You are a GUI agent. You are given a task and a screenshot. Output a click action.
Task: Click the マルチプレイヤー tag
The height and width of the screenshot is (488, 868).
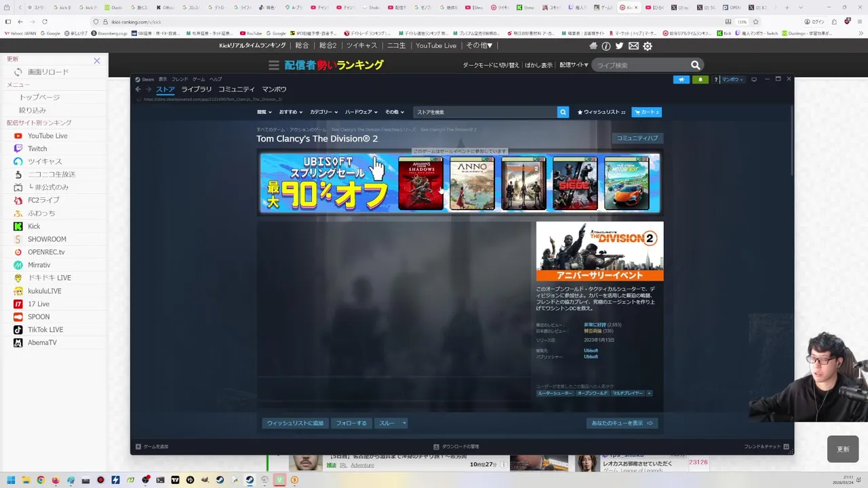(627, 393)
